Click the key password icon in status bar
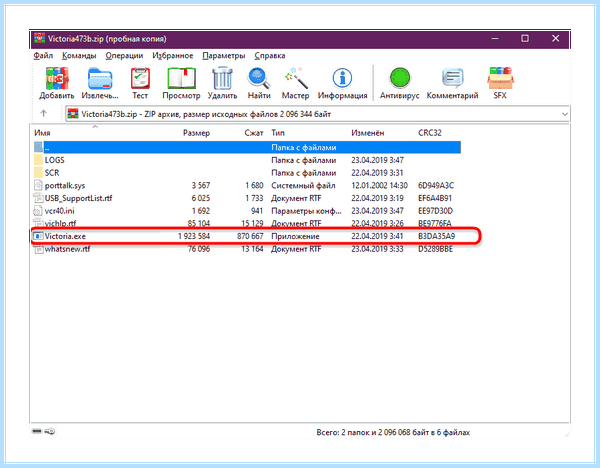This screenshot has width=600, height=468. pos(50,431)
